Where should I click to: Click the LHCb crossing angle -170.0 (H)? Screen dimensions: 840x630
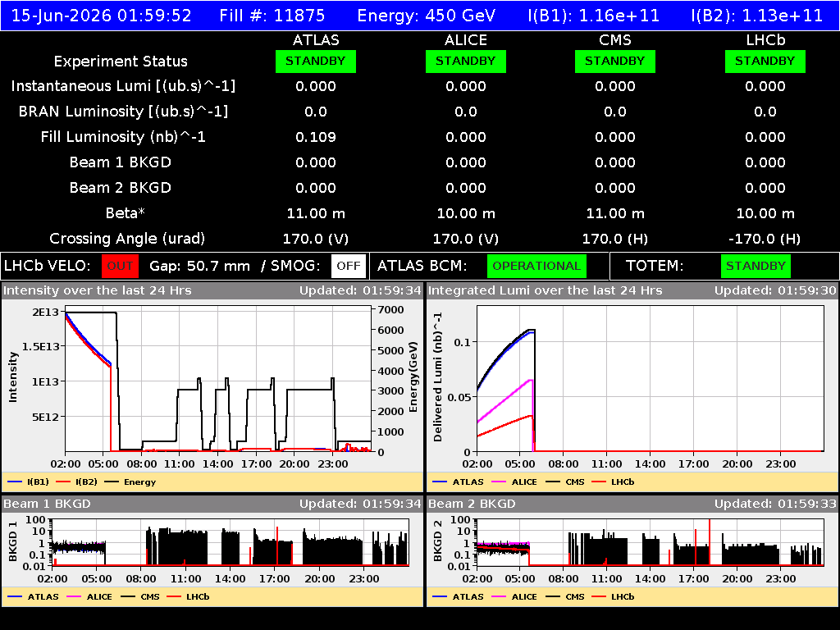765,239
